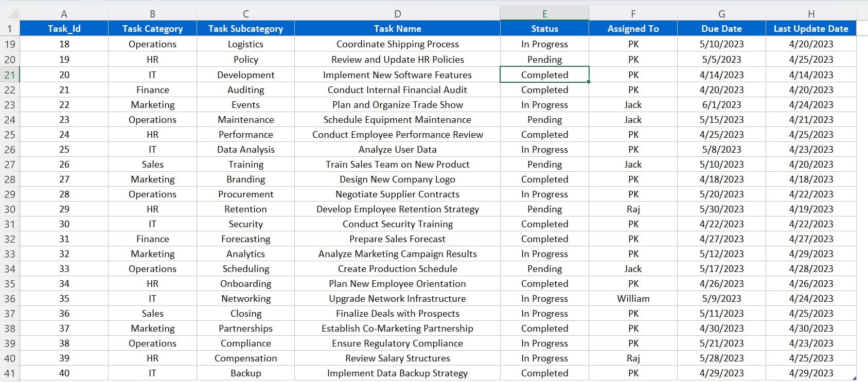This screenshot has height=382, width=868.
Task: Click the Branding subcategory cell
Action: (x=245, y=179)
